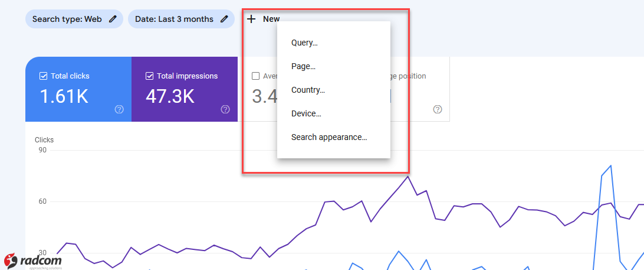Choose Page... from the filter menu
This screenshot has width=644, height=270.
(x=303, y=66)
